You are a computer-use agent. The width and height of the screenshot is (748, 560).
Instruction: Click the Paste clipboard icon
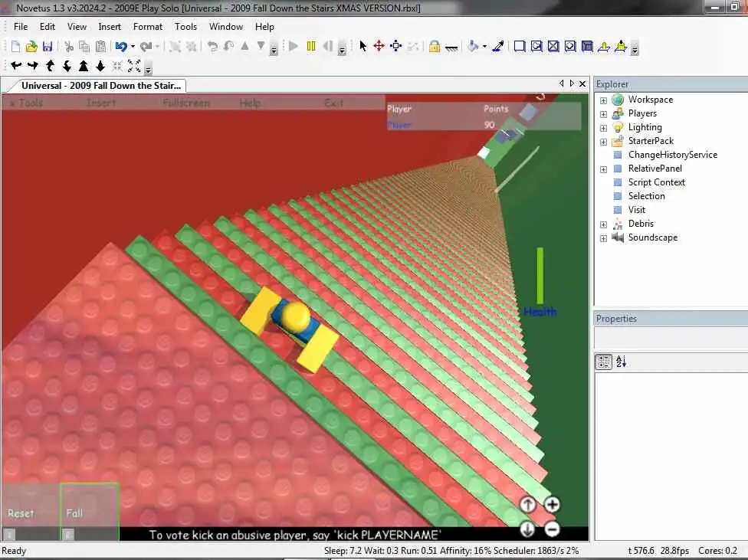100,46
